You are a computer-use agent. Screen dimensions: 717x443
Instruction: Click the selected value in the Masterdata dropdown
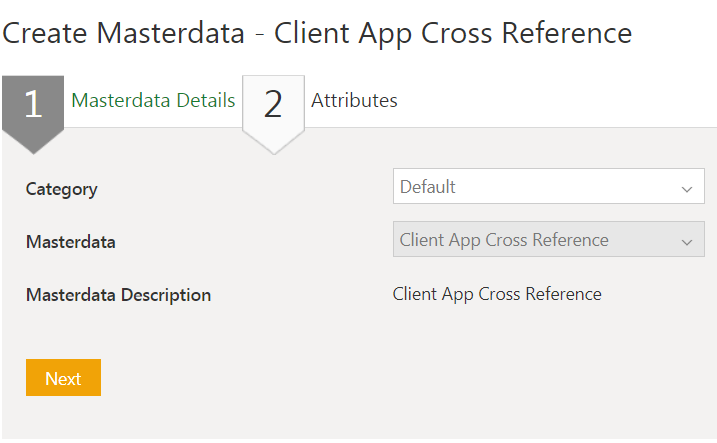tap(504, 240)
